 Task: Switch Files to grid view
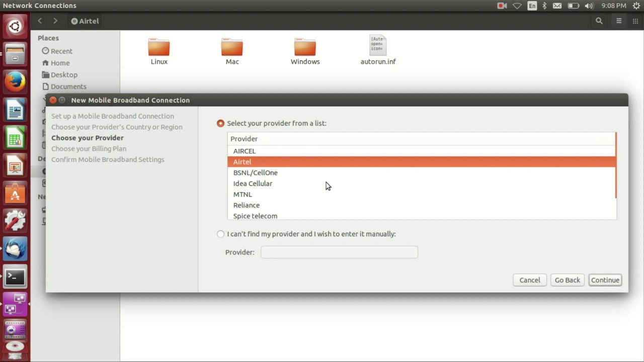(635, 21)
